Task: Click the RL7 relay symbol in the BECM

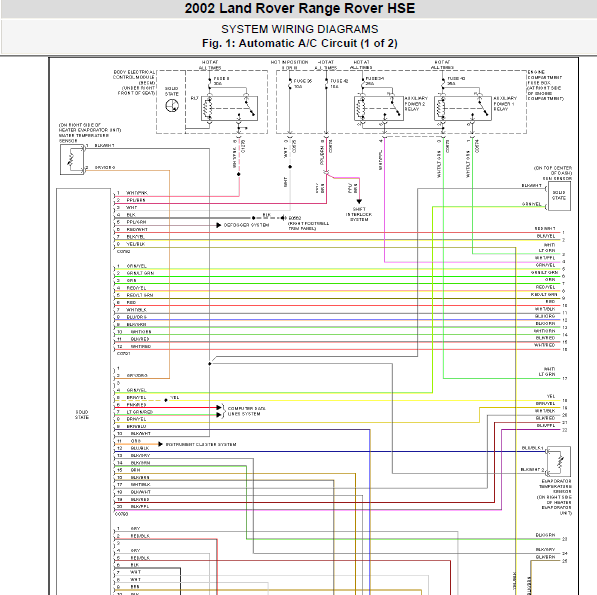Action: click(x=229, y=108)
